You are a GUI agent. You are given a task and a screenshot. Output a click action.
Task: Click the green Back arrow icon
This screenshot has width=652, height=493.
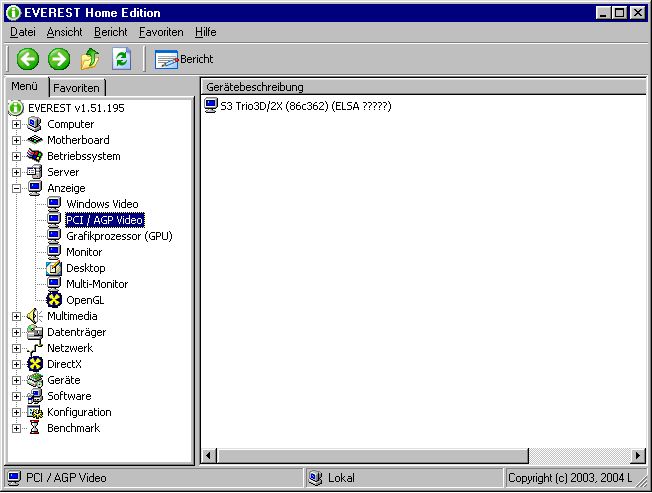[x=27, y=59]
